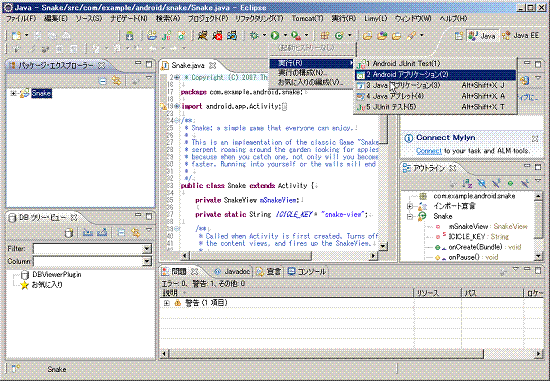This screenshot has width=550, height=381.
Task: Click editor horizontal scrollbar right arrow
Action: pyautogui.click(x=374, y=256)
